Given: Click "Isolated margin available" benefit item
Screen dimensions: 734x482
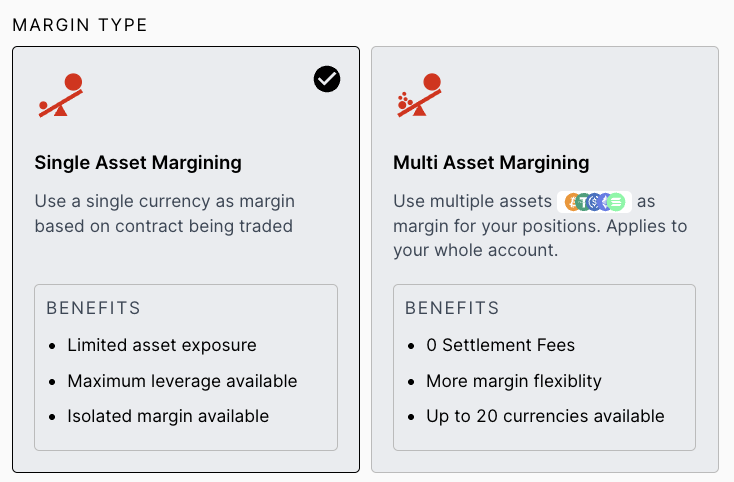Looking at the screenshot, I should [x=168, y=416].
